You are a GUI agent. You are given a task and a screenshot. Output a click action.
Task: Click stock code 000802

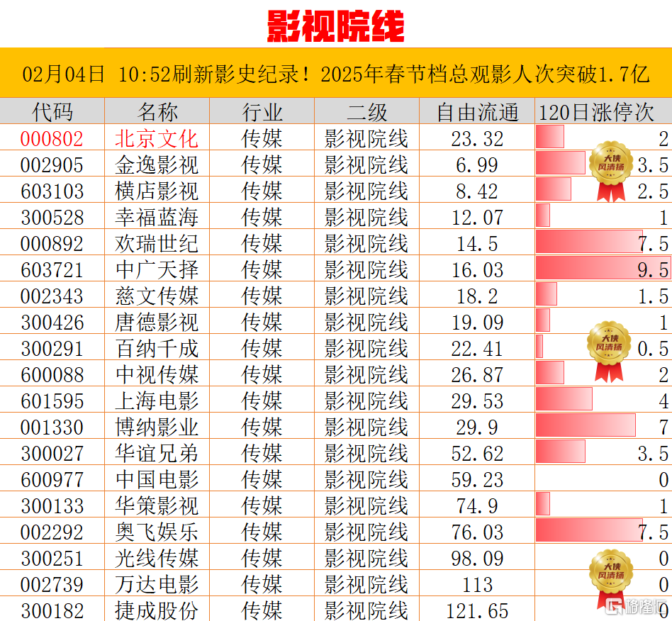pos(52,139)
